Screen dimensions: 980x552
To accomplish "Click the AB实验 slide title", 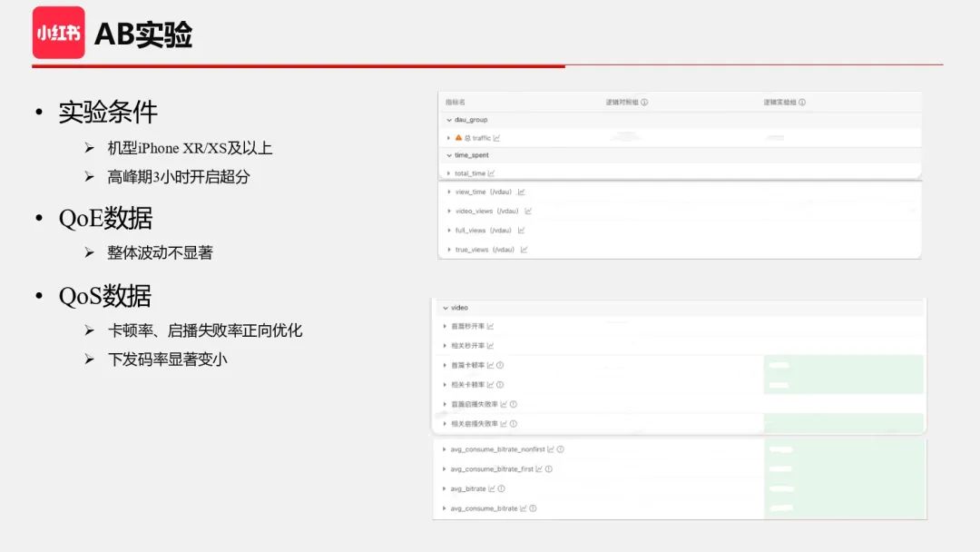I will click(143, 34).
